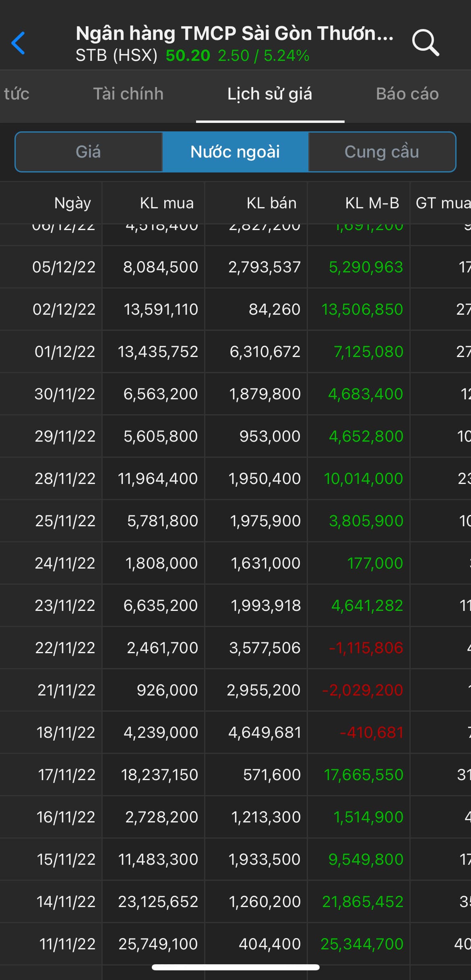Image resolution: width=471 pixels, height=980 pixels.
Task: Open the search magnifier icon
Action: pos(425,43)
